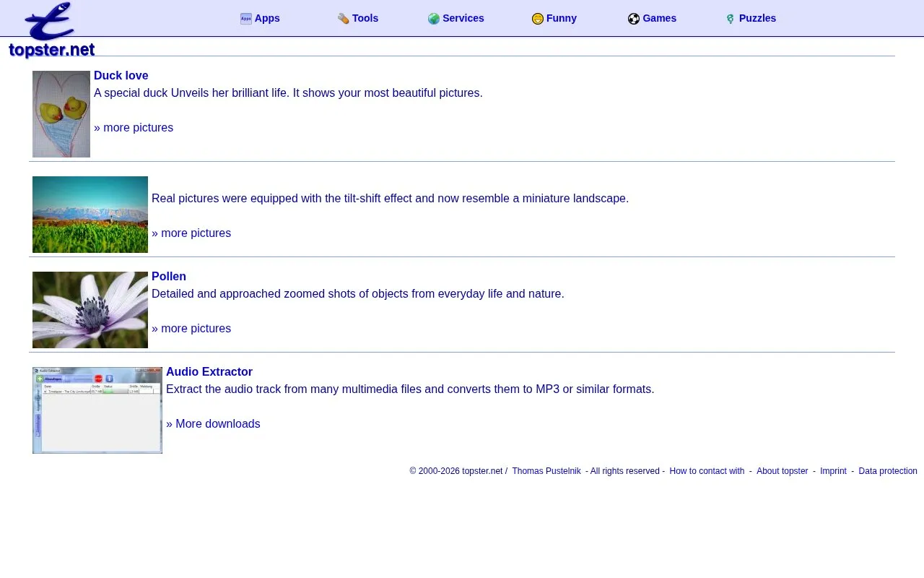Click the Audio Extractor MP3 description text
The height and width of the screenshot is (578, 924).
click(410, 389)
